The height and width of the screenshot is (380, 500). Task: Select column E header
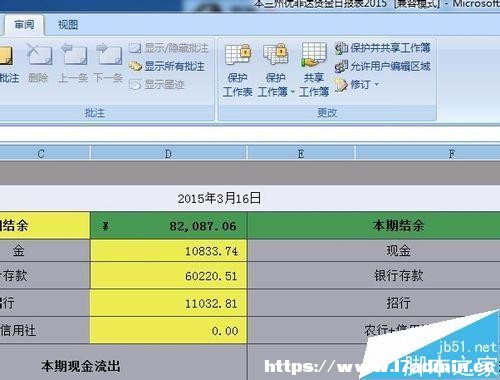301,154
